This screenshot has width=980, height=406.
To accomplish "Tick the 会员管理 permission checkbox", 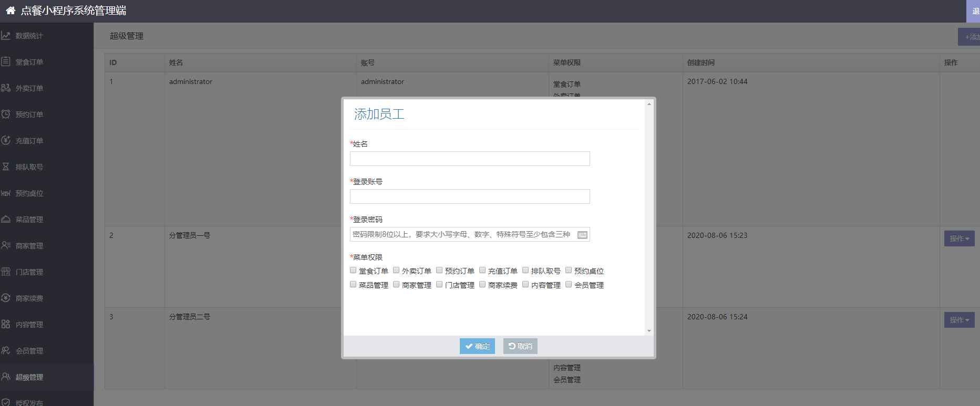I will [569, 285].
